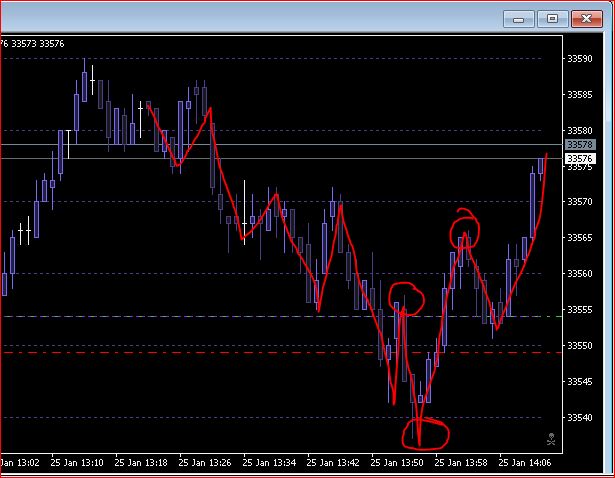
Task: Click the 25 Jan 13:34 time label
Action: tap(269, 463)
